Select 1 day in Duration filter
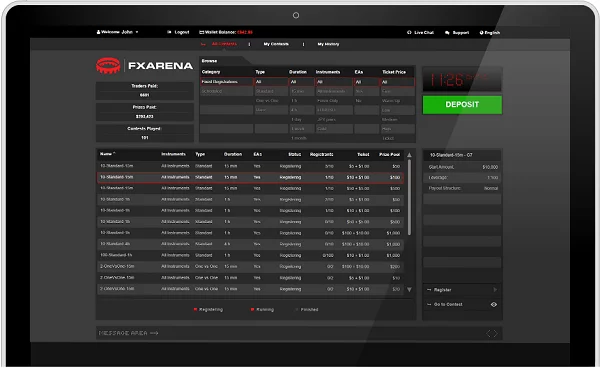The image size is (600, 368). point(302,120)
